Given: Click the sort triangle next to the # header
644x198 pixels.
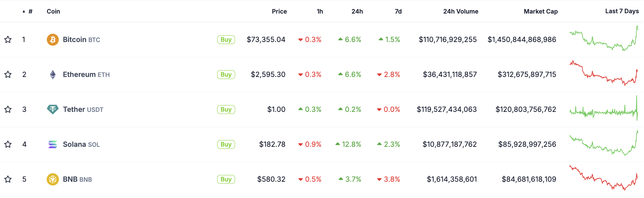Looking at the screenshot, I should (x=23, y=11).
